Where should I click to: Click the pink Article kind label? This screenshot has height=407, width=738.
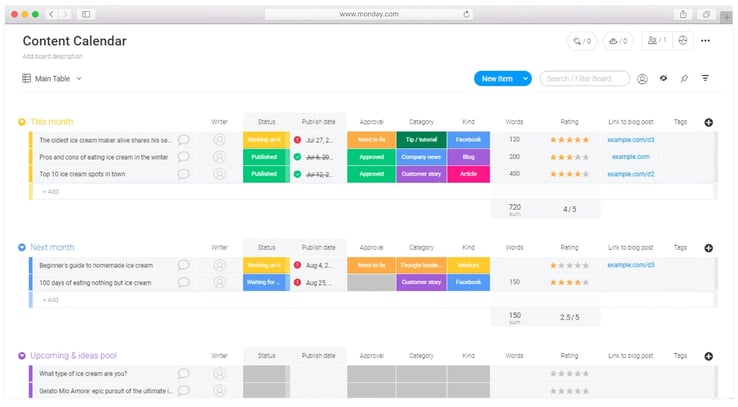pyautogui.click(x=468, y=174)
